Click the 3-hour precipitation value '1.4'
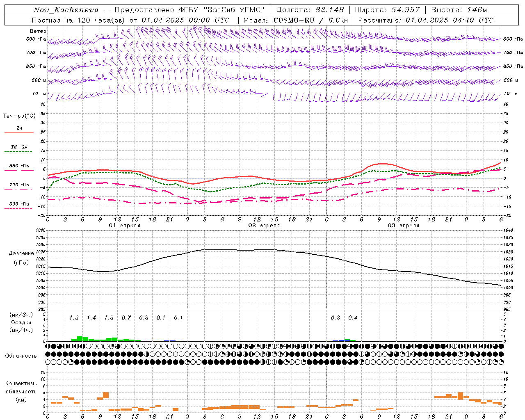525x420 pixels. click(91, 318)
